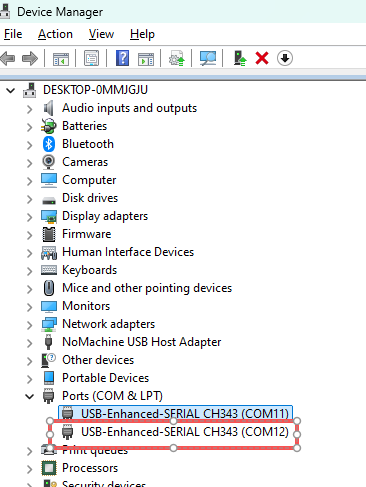Click Show/Hide Console Tree toolbar icon
The width and height of the screenshot is (366, 487).
(x=61, y=59)
